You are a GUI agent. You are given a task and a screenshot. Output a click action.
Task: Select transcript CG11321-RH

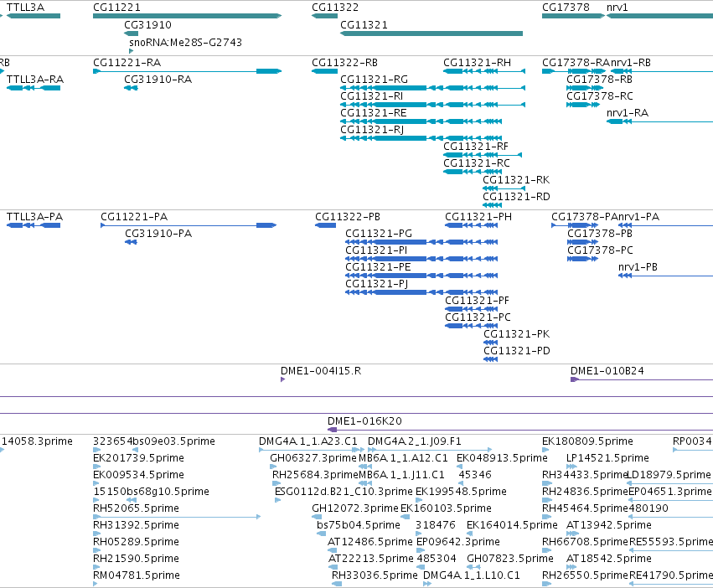[477, 62]
